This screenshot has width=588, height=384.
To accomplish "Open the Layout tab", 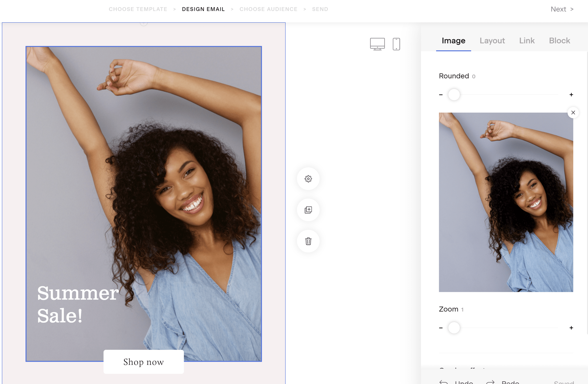I will pyautogui.click(x=492, y=40).
